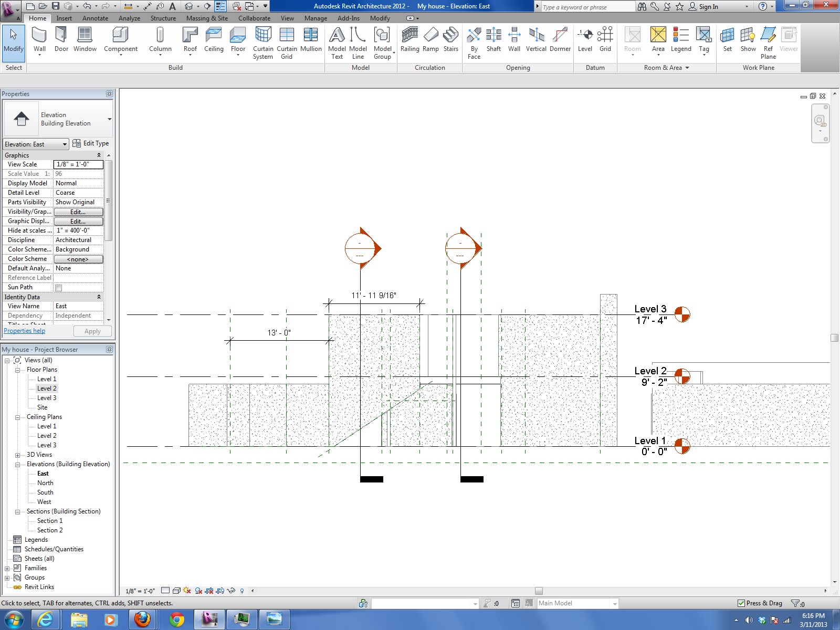Select the Ref Plane tool
The height and width of the screenshot is (630, 840).
[768, 44]
